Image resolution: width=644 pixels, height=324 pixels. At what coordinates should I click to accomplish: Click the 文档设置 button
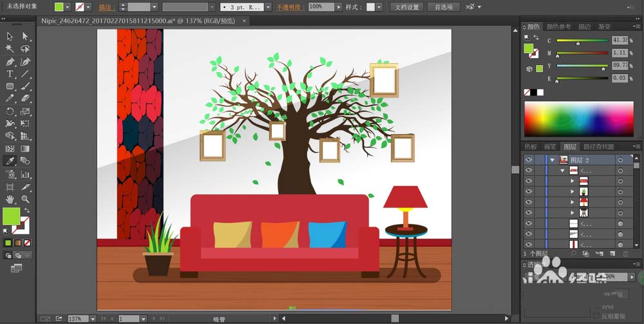407,7
